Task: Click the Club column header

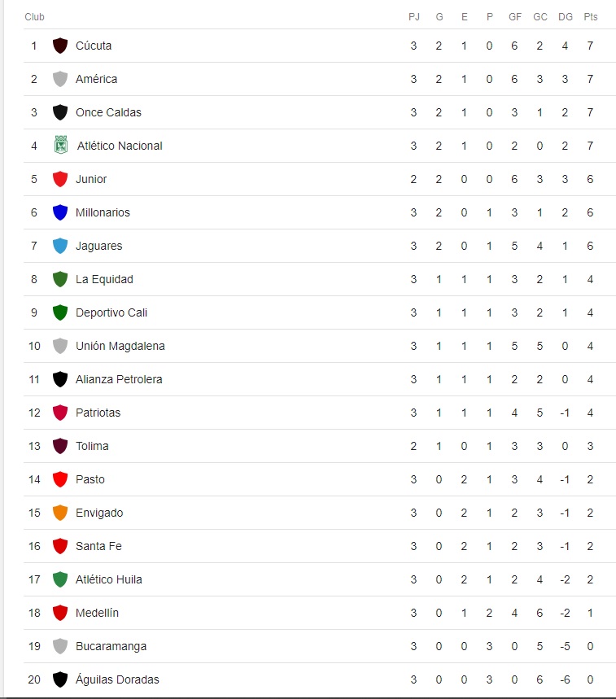Action: pos(34,17)
